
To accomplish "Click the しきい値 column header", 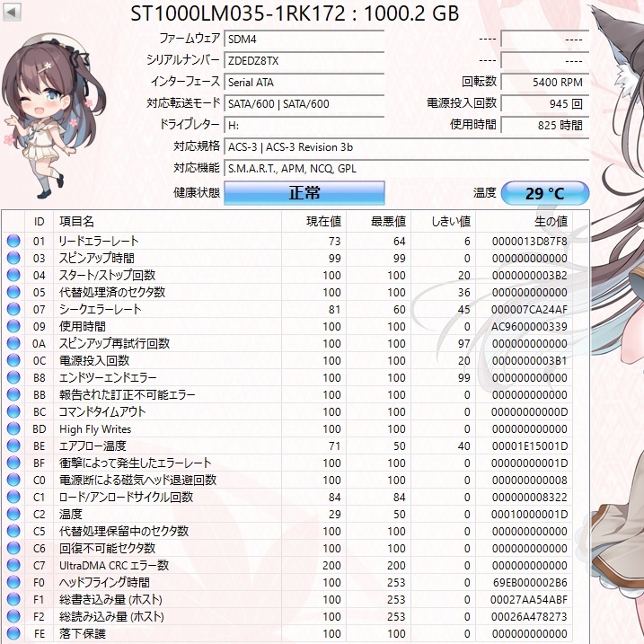I will 444,222.
